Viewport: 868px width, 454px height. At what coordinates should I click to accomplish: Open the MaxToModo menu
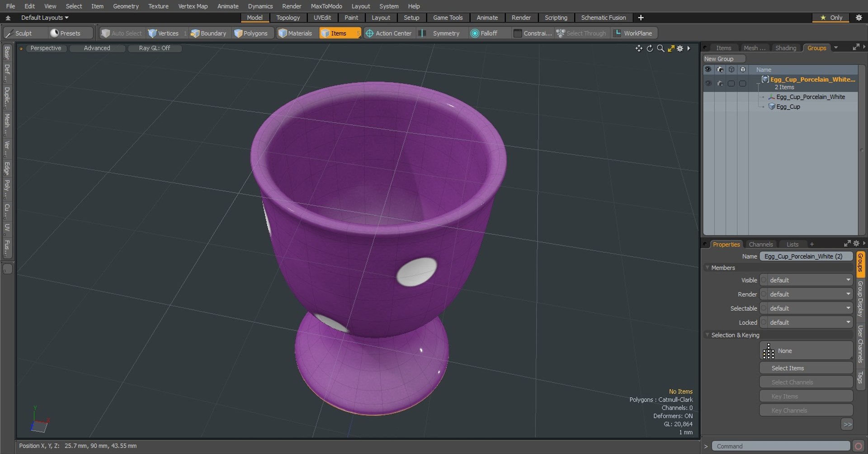[326, 6]
